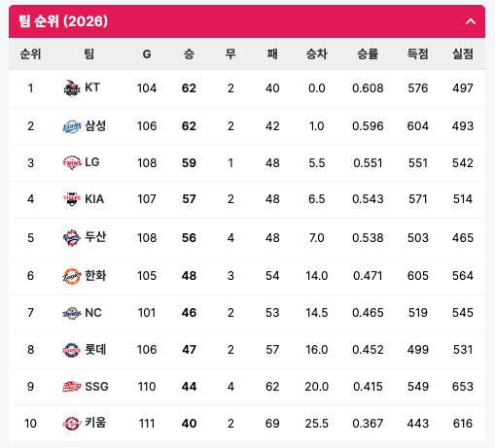Click the SSG Landers team logo
Viewport: 495px width, 448px height.
(x=71, y=387)
